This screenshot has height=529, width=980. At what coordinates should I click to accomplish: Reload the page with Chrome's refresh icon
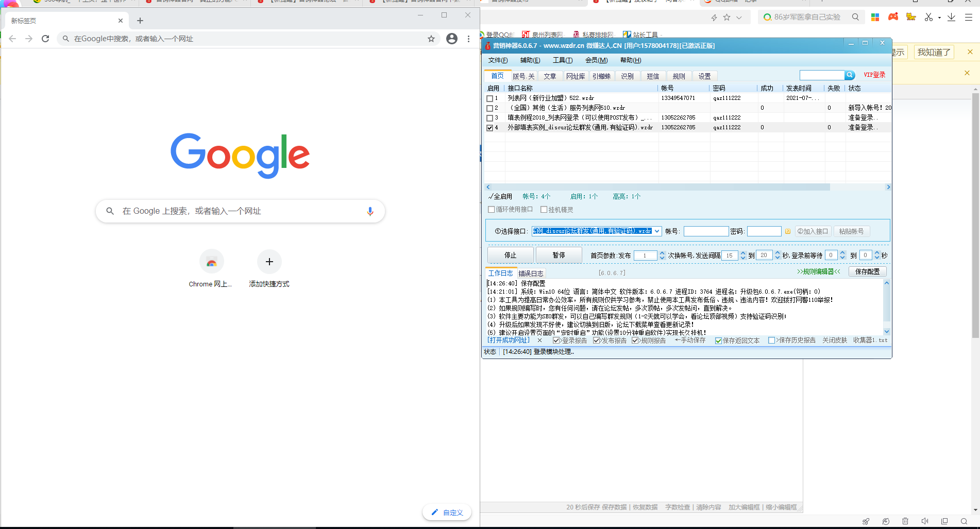(x=45, y=38)
